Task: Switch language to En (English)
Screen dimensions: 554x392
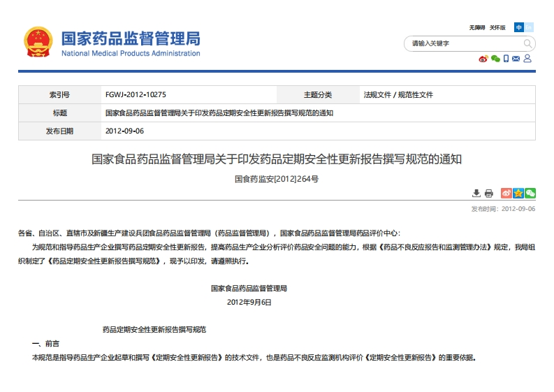Action: [529, 27]
